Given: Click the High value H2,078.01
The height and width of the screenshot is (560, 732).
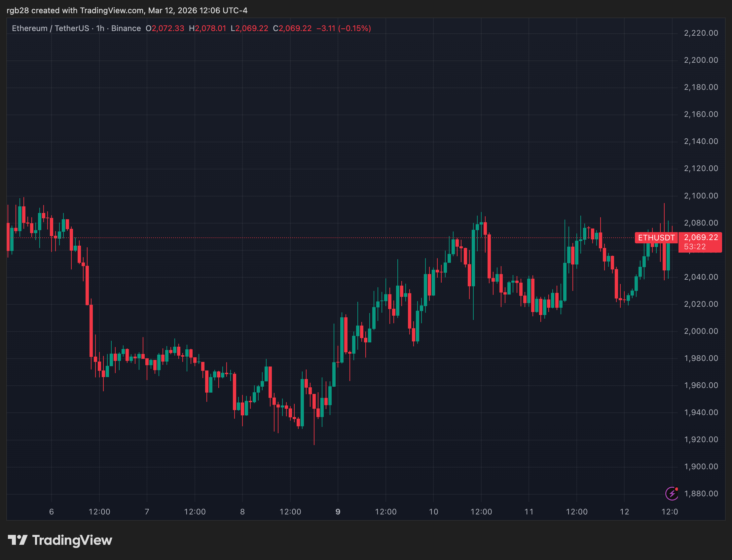Looking at the screenshot, I should click(207, 28).
